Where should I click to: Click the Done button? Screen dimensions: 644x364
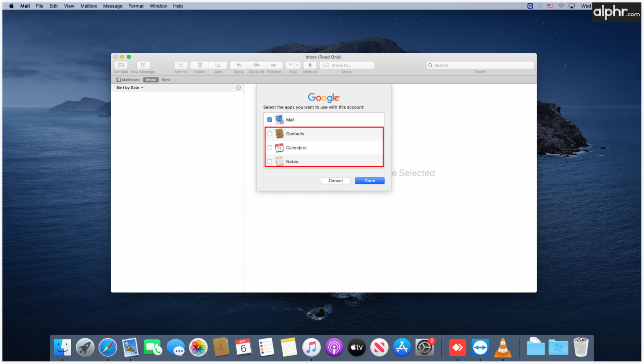pyautogui.click(x=369, y=181)
